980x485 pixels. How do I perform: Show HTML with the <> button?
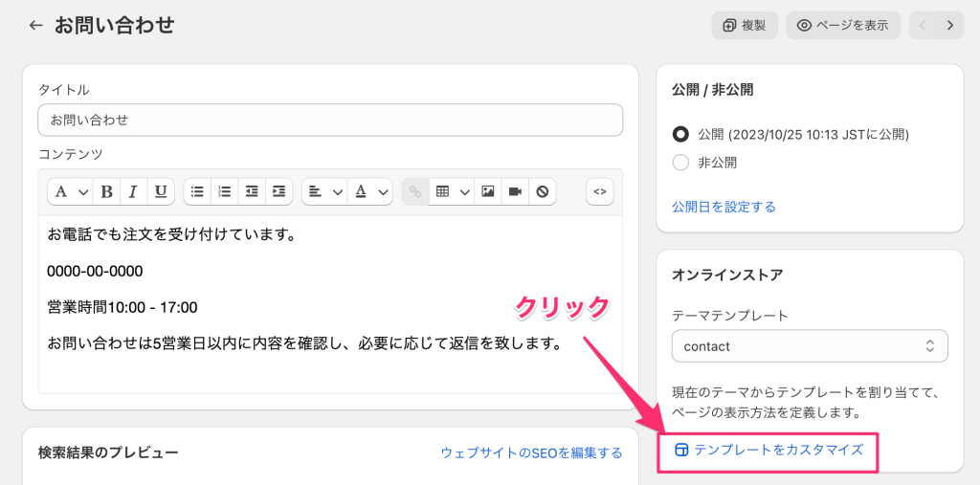(x=600, y=192)
